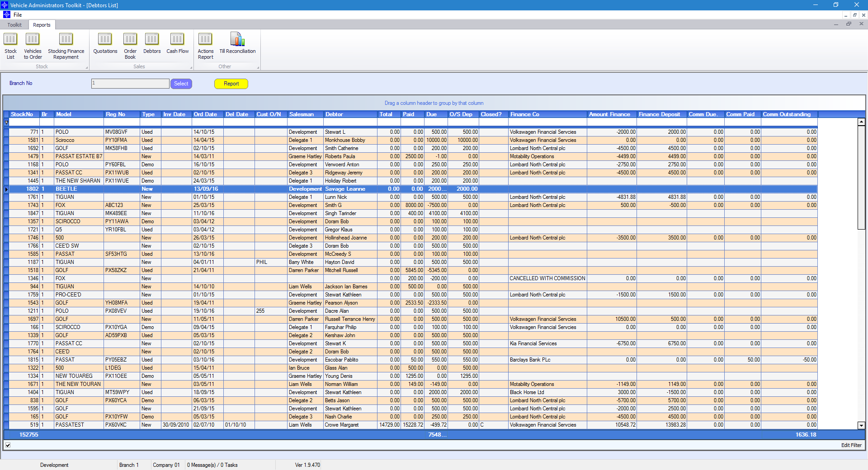Sort by Del Date column header

pyautogui.click(x=239, y=114)
